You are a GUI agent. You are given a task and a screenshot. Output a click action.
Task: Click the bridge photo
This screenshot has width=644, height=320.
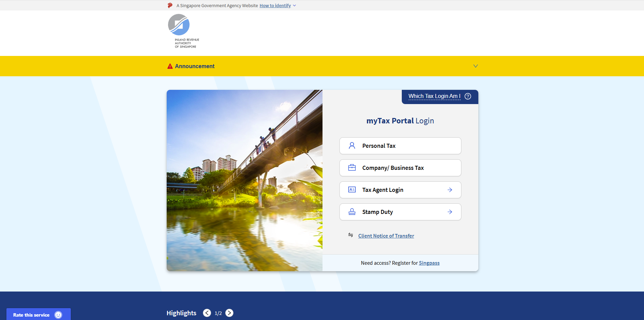coord(245,180)
